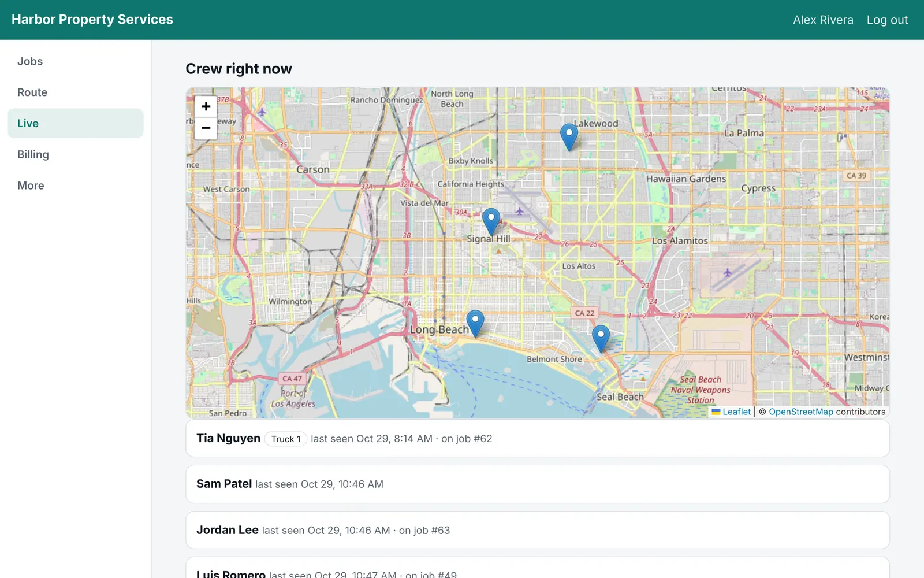Viewport: 924px width, 578px height.
Task: Go to the Billing page
Action: 76,154
